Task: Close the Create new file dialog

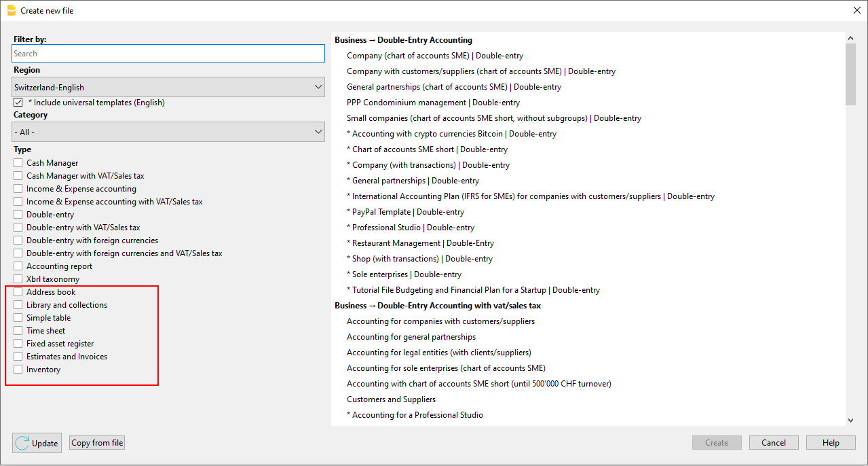Action: point(856,10)
